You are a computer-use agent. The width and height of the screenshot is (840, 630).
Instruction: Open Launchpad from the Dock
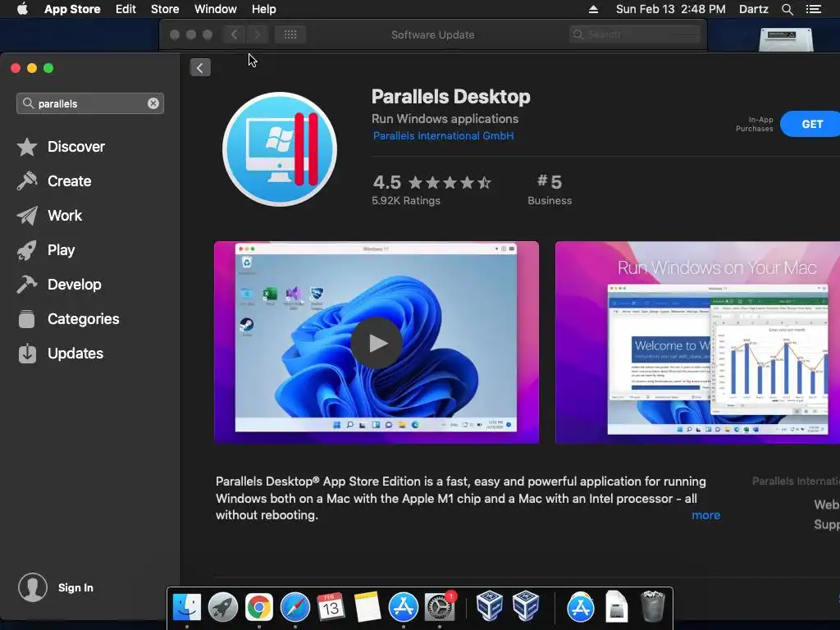coord(223,607)
